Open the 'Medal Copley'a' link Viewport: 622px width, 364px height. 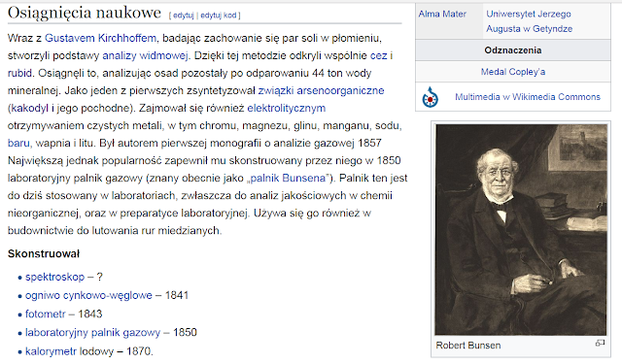[513, 72]
